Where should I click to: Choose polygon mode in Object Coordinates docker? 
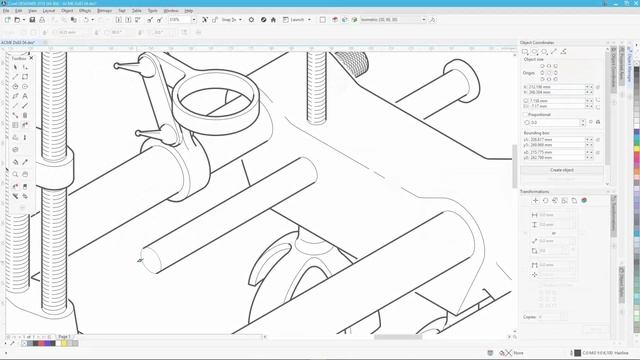pos(544,51)
